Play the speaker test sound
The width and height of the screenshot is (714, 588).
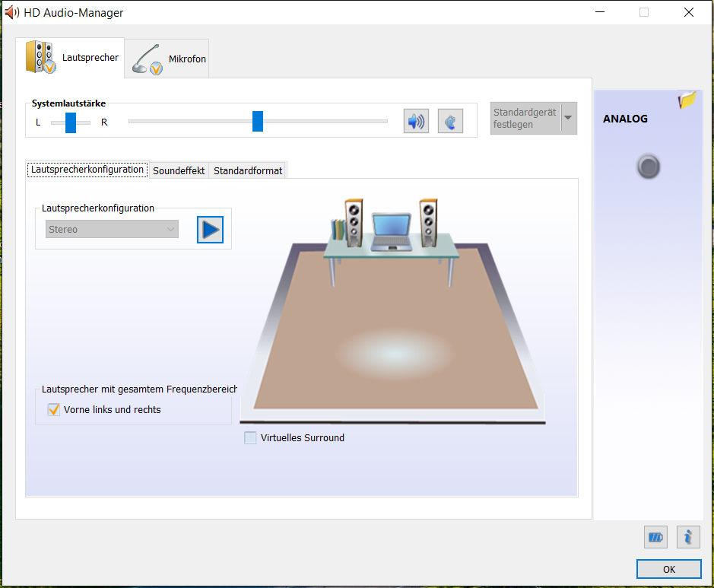(210, 230)
